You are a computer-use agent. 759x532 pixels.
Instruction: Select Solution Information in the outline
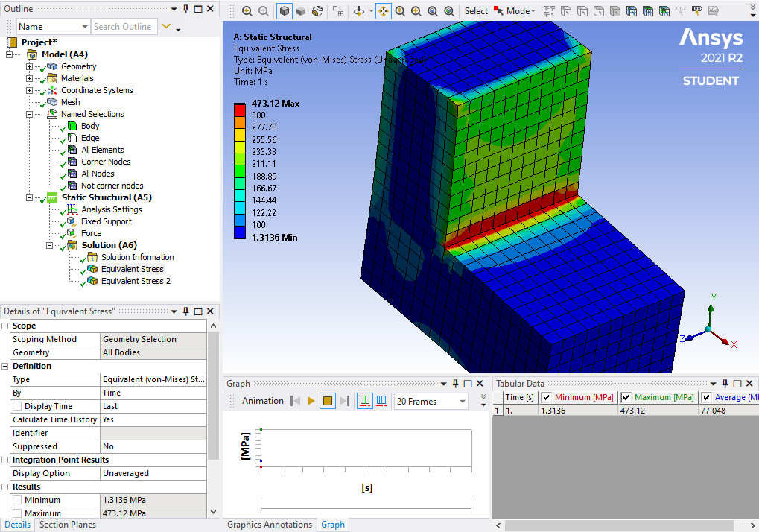138,258
